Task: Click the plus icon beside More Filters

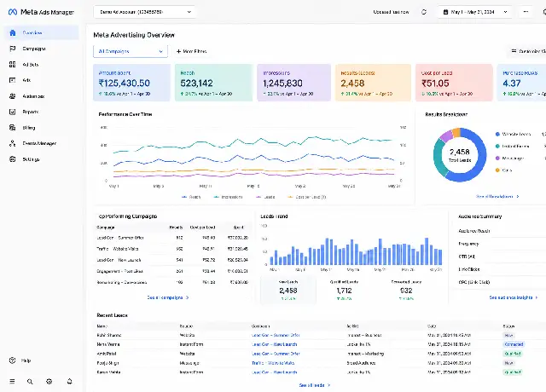Action: point(178,51)
